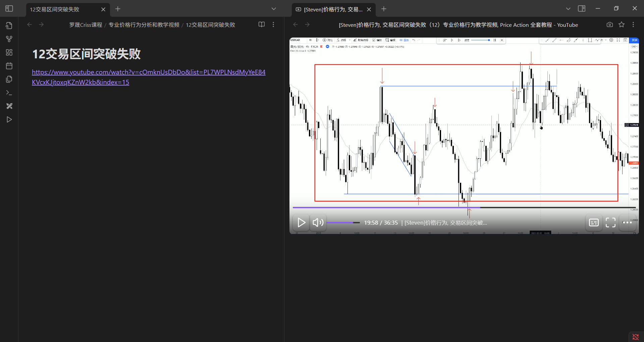
Task: Switch to the 12交易区间突破失败 note tab
Action: [55, 9]
